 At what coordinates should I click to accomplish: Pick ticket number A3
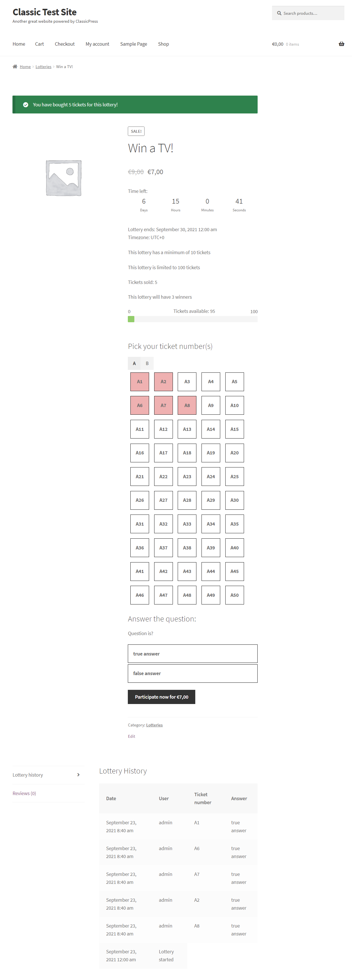tap(187, 382)
